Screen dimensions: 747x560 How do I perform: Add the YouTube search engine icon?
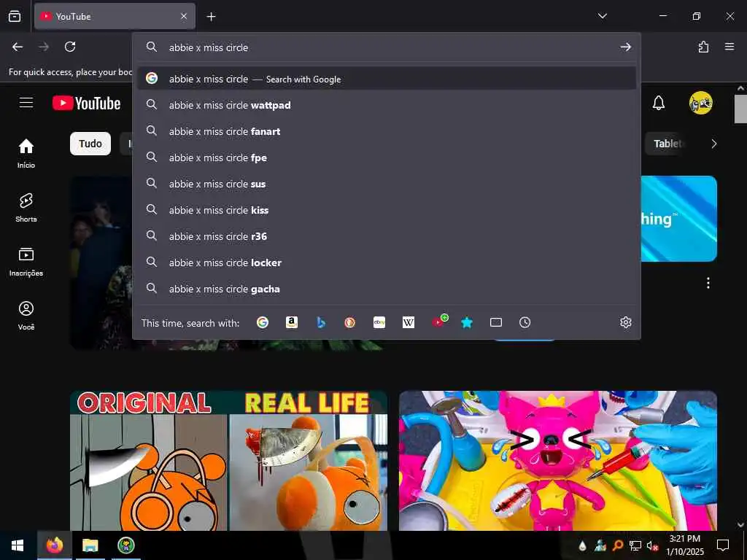pyautogui.click(x=439, y=322)
